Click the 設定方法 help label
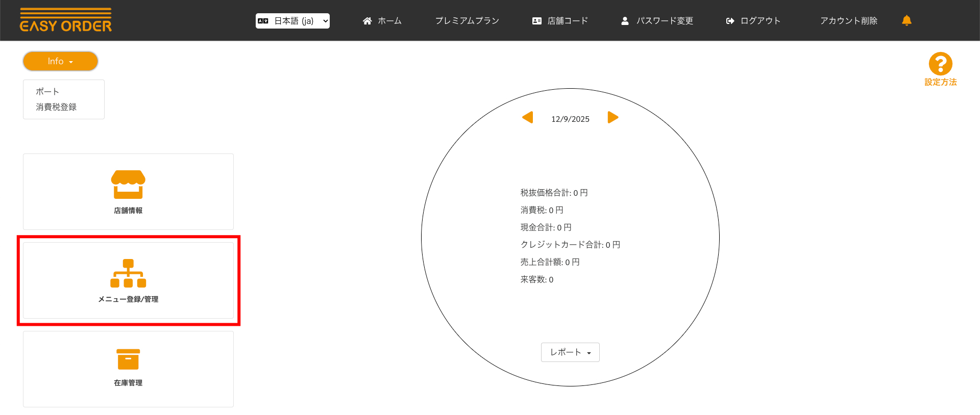The image size is (980, 415). click(x=940, y=82)
